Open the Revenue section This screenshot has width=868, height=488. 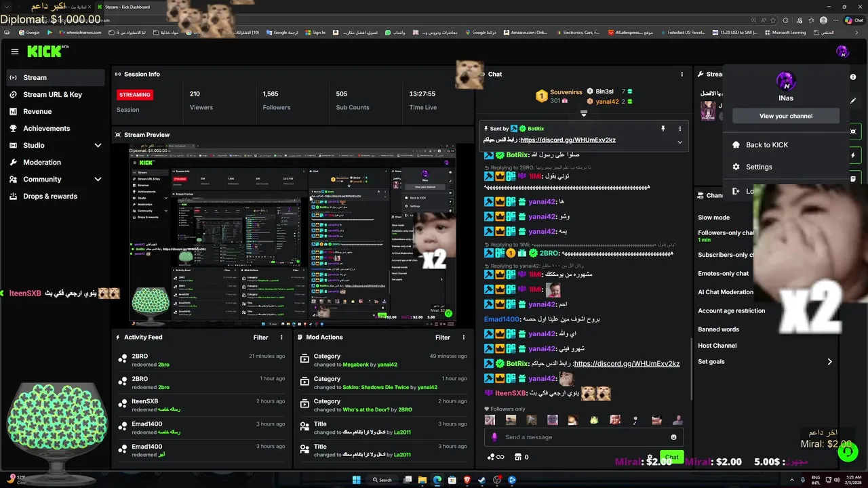[x=56, y=111]
